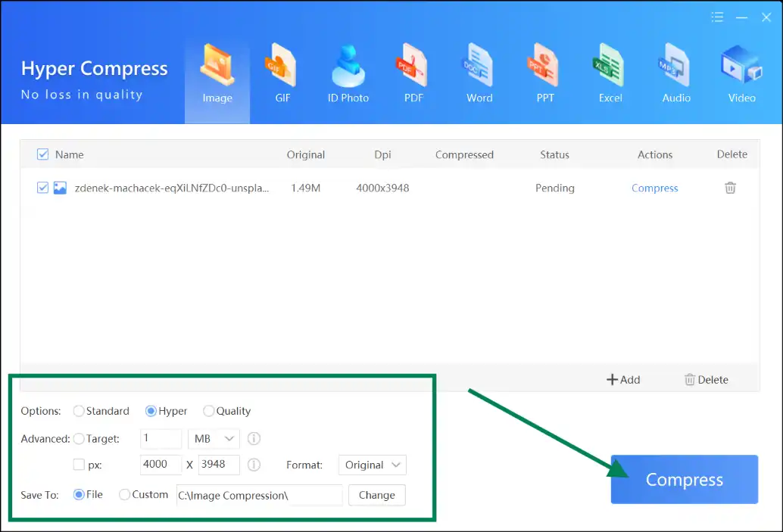Click the Delete button below the list
The image size is (783, 532).
(x=706, y=380)
